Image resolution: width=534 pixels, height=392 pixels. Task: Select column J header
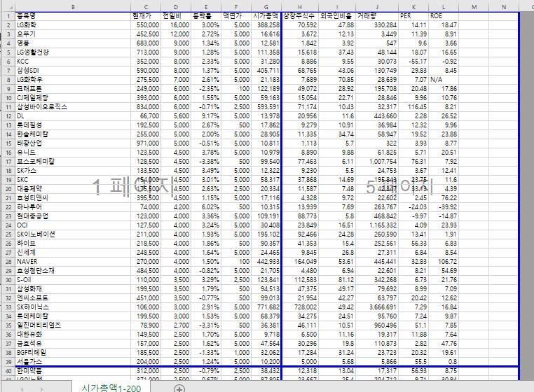coord(376,7)
